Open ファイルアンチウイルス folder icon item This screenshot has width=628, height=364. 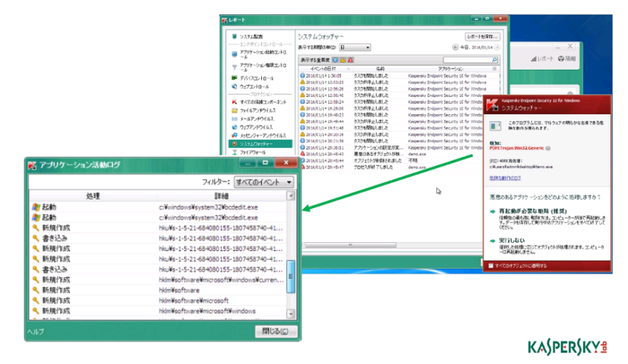[x=254, y=110]
